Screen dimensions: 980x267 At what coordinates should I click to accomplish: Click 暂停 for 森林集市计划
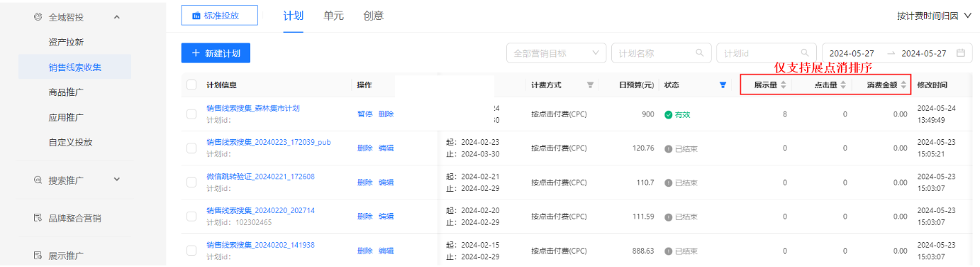point(364,114)
